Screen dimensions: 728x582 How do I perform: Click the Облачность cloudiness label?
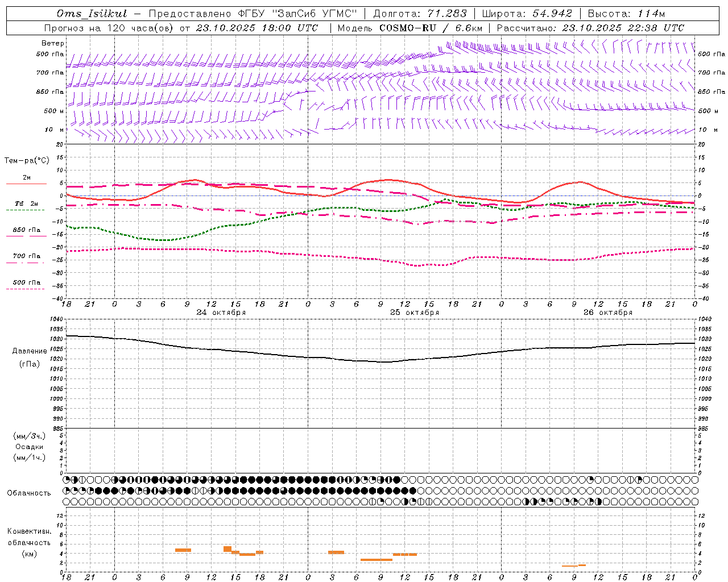(x=29, y=493)
